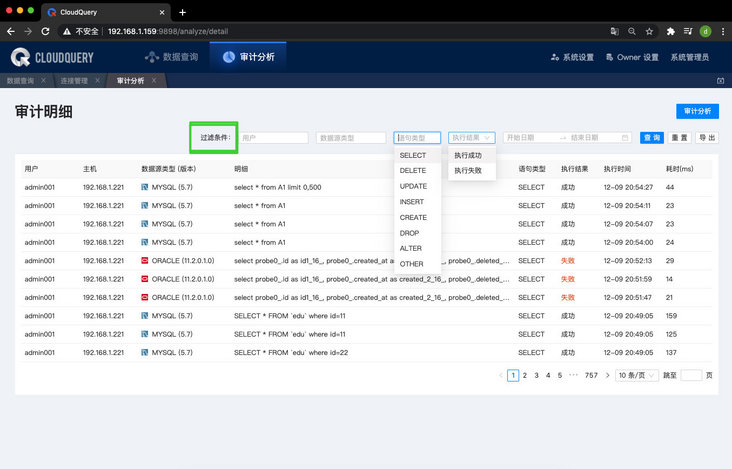Viewport: 732px width, 469px height.
Task: Click the 结束日期 date field
Action: point(593,138)
